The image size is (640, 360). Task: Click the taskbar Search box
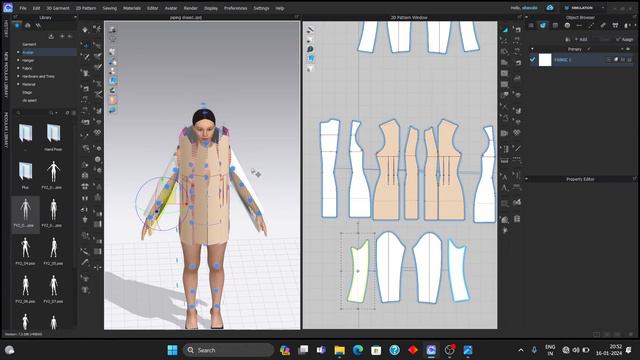[228, 350]
